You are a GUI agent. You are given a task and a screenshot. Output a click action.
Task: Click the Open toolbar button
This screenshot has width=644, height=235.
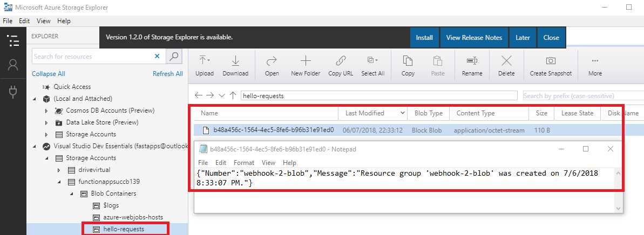coord(272,66)
